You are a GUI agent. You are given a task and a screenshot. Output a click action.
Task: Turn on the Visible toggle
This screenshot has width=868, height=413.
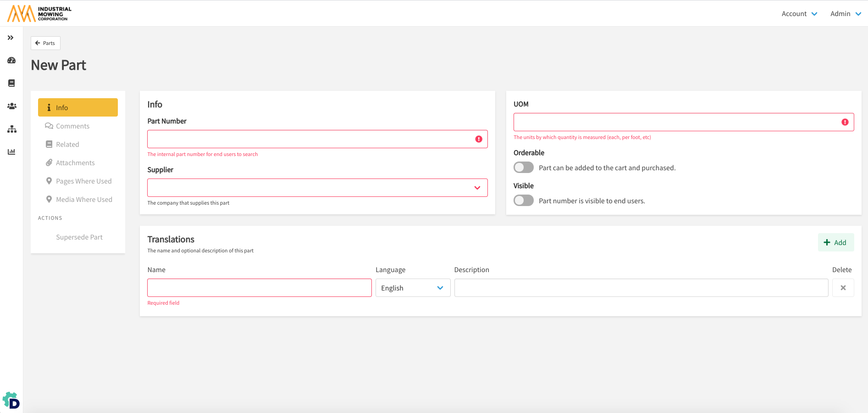523,201
